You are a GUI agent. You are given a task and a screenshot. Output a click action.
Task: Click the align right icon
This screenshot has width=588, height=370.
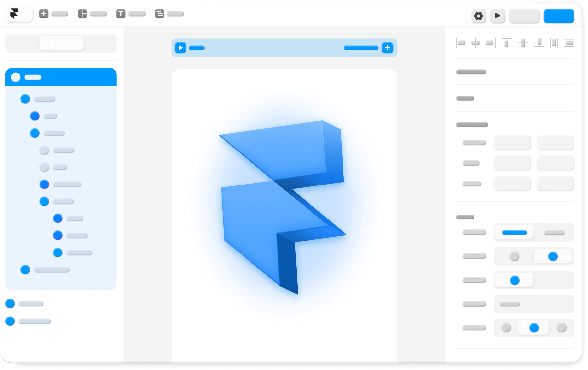(x=491, y=43)
